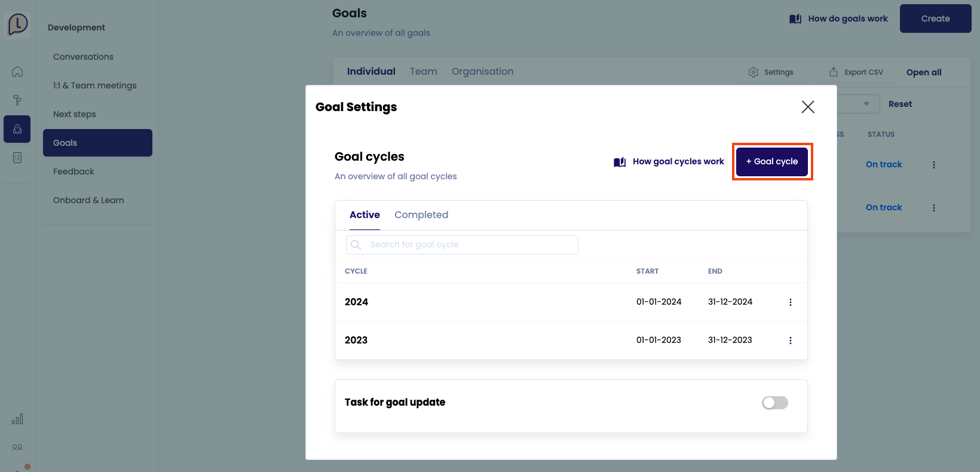Viewport: 980px width, 472px height.
Task: Enable the Task for goal update toggle
Action: 774,403
